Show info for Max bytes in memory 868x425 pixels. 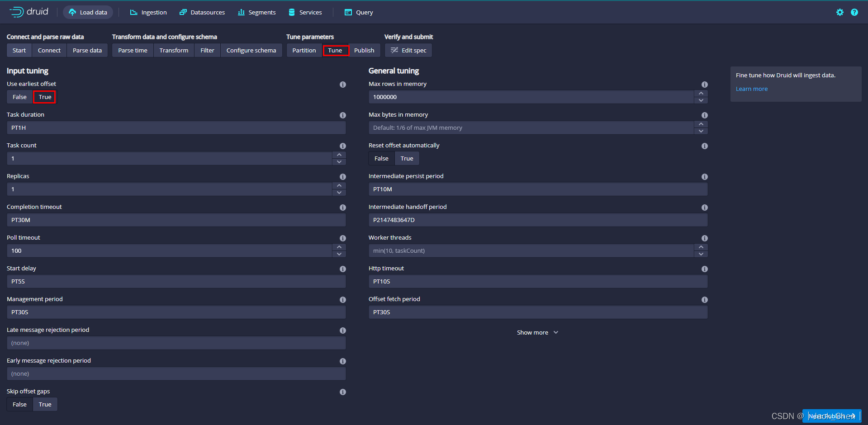pyautogui.click(x=705, y=115)
